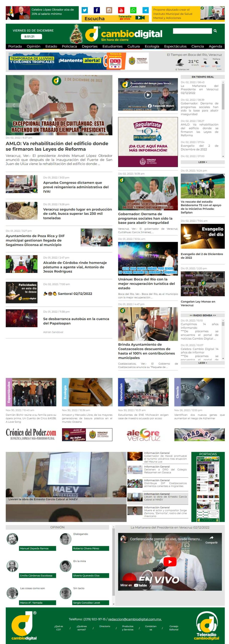Show previous slide in main carousel
This screenshot has height=644, width=229.
pyautogui.click(x=14, y=105)
